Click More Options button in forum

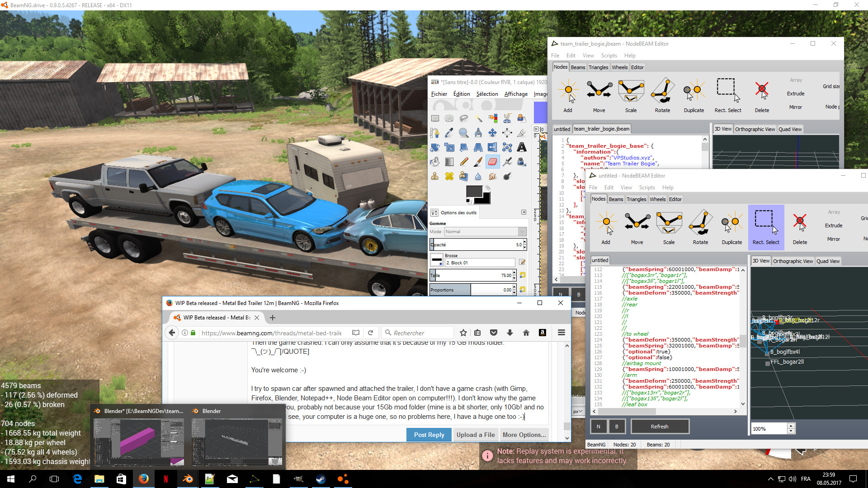pyautogui.click(x=524, y=435)
